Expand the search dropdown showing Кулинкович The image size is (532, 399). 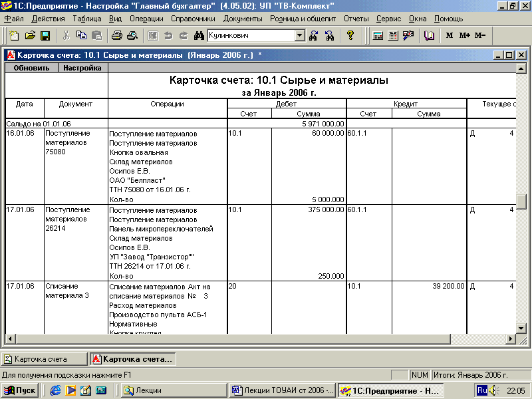pos(300,36)
